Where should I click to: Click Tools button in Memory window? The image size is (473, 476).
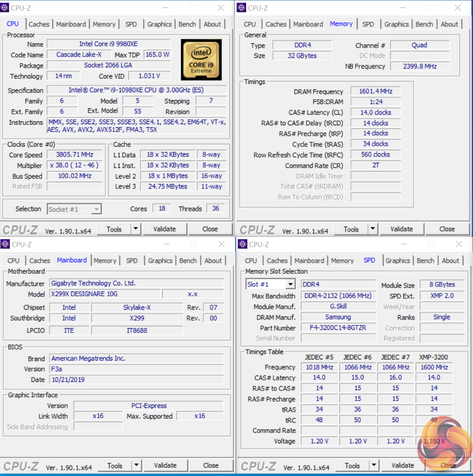[x=351, y=229]
